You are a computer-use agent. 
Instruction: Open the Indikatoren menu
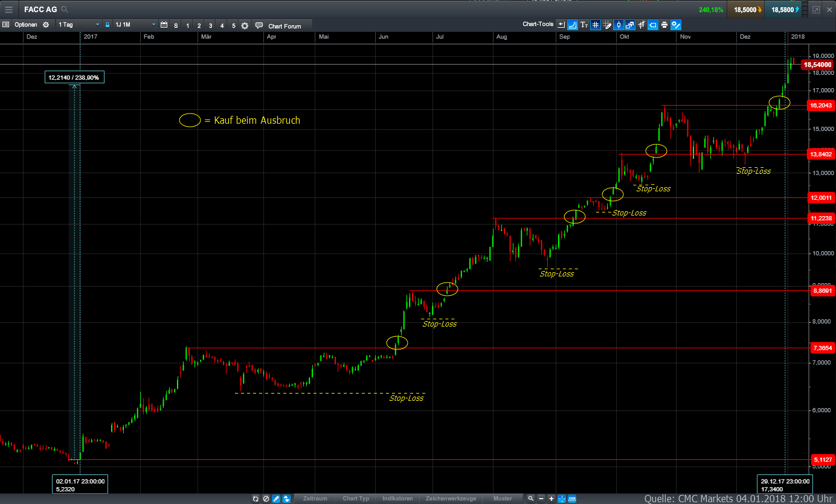pyautogui.click(x=397, y=499)
